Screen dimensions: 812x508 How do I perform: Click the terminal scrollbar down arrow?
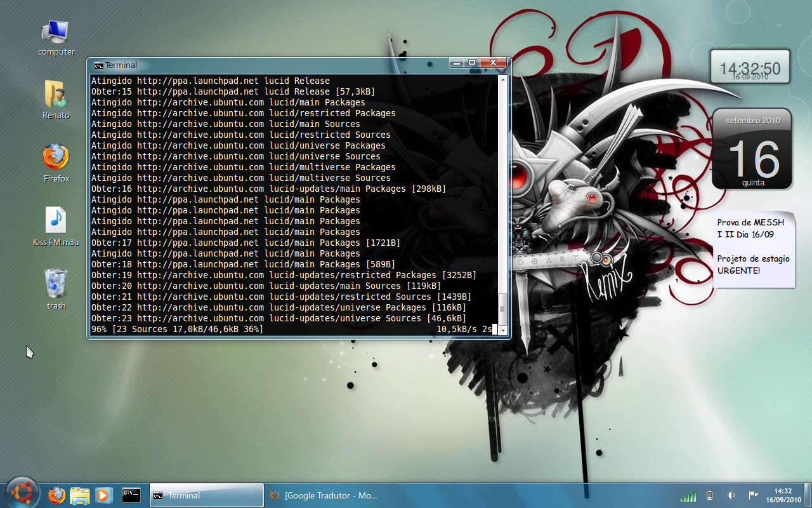(503, 330)
